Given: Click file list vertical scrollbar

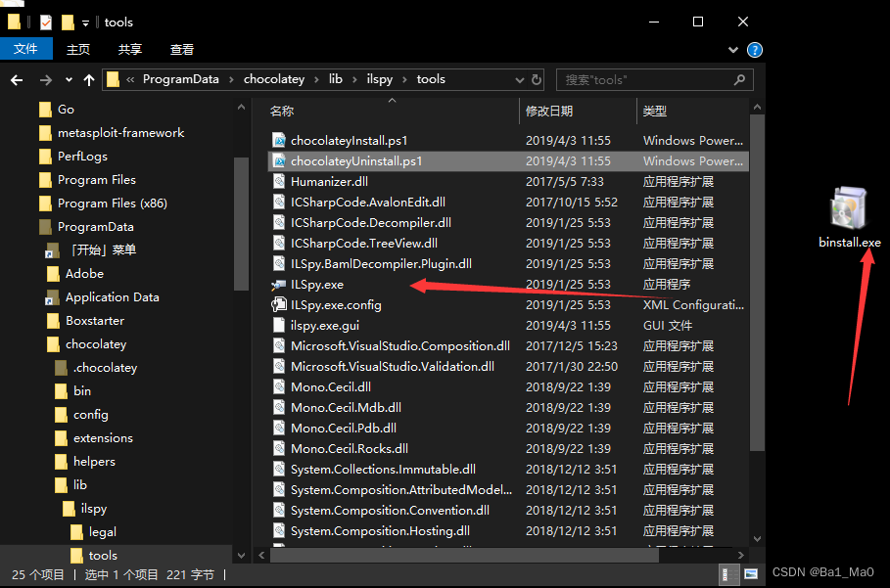Looking at the screenshot, I should (757, 284).
